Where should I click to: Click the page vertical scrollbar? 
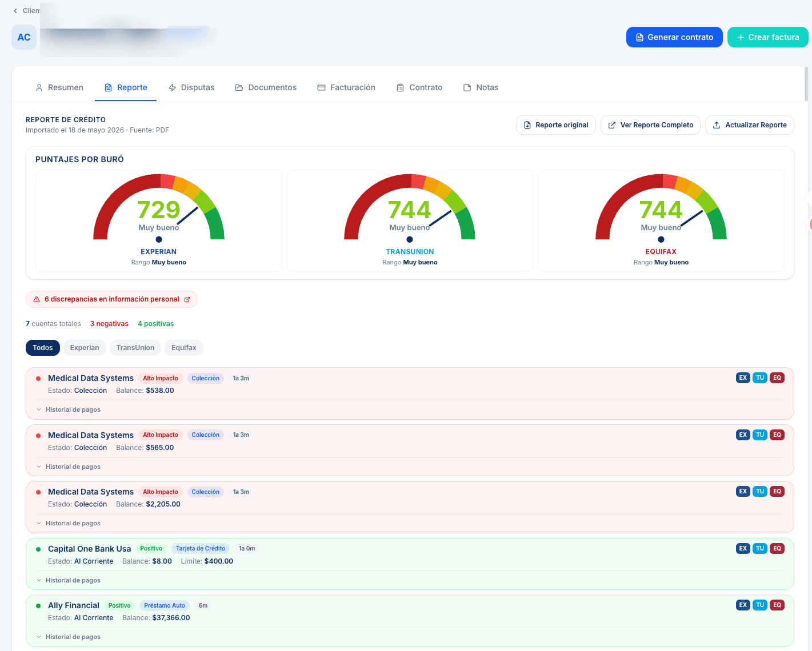[x=806, y=84]
